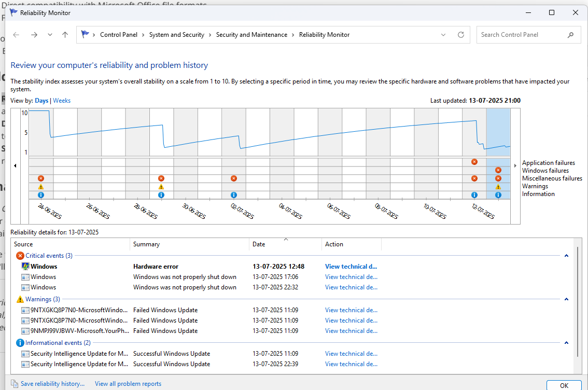
Task: Collapse the Critical events group
Action: click(566, 256)
